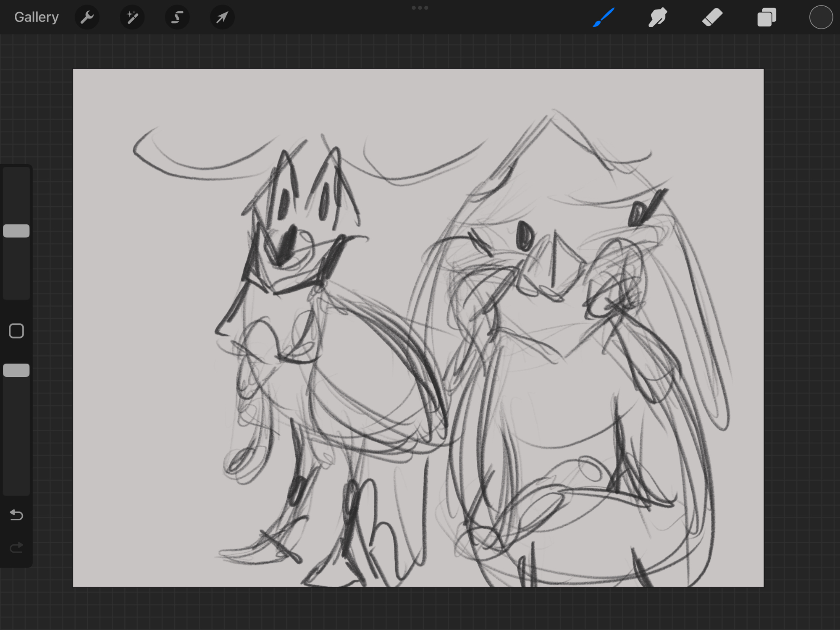Select the Brush tool
840x630 pixels.
pos(604,17)
